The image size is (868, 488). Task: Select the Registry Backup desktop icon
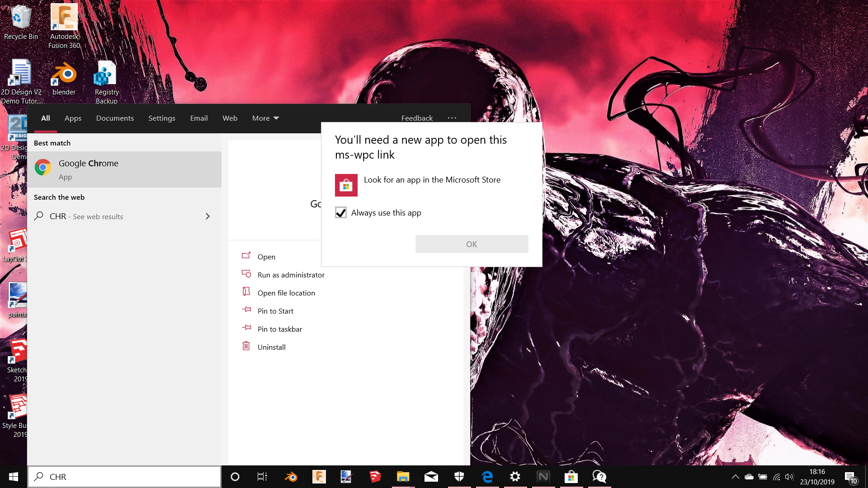click(x=107, y=82)
